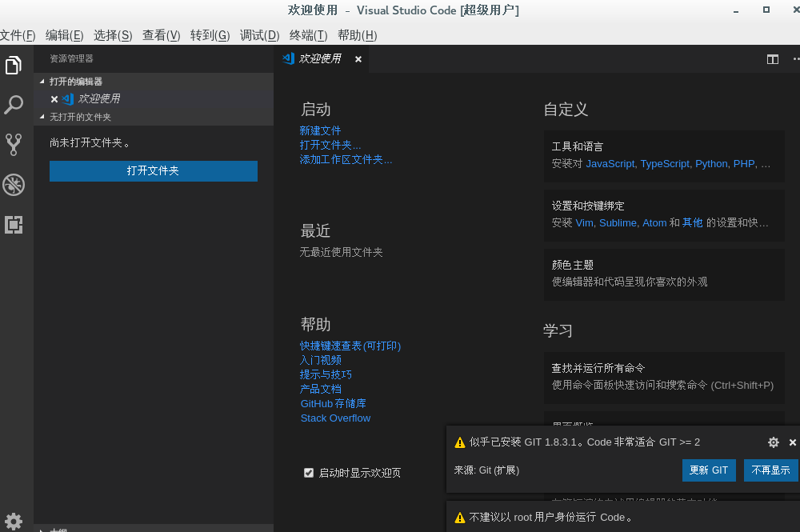Viewport: 800px width, 532px height.
Task: Click the Vim keybinding link
Action: coord(584,223)
